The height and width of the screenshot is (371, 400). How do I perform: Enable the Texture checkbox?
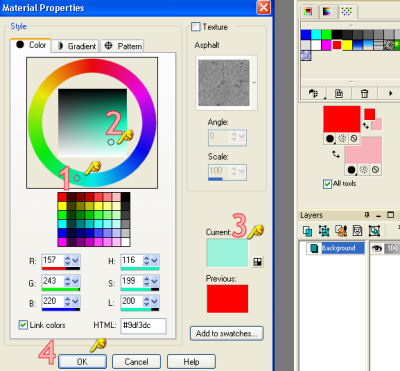tap(196, 27)
